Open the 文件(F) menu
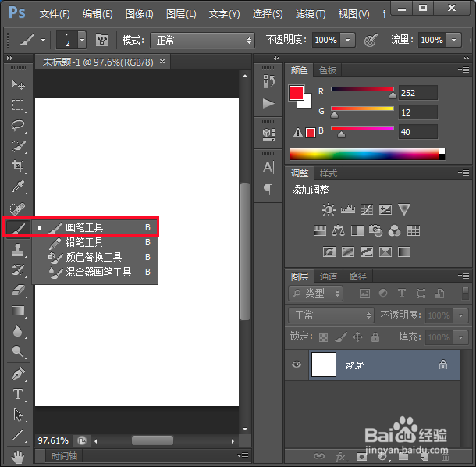476x467 pixels. tap(55, 14)
